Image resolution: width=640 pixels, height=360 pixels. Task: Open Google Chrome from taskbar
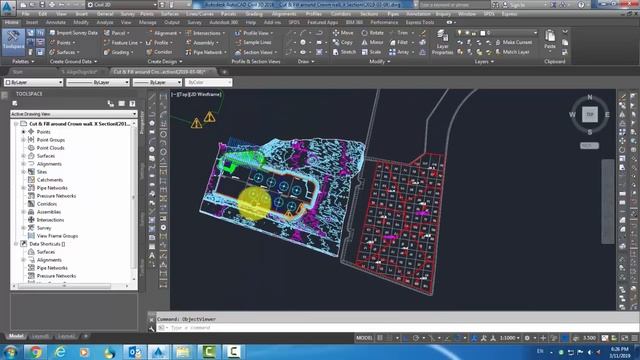(35, 352)
